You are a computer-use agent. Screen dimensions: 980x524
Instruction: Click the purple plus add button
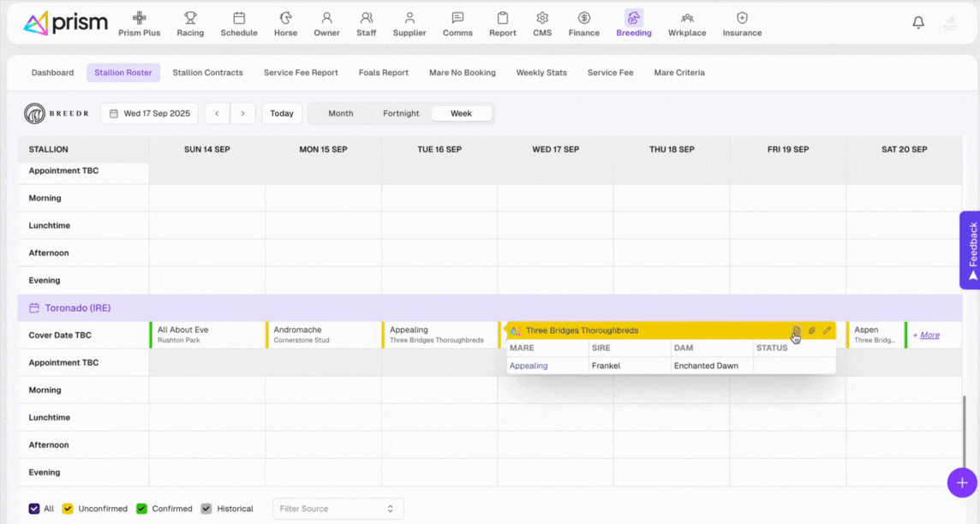coord(962,482)
